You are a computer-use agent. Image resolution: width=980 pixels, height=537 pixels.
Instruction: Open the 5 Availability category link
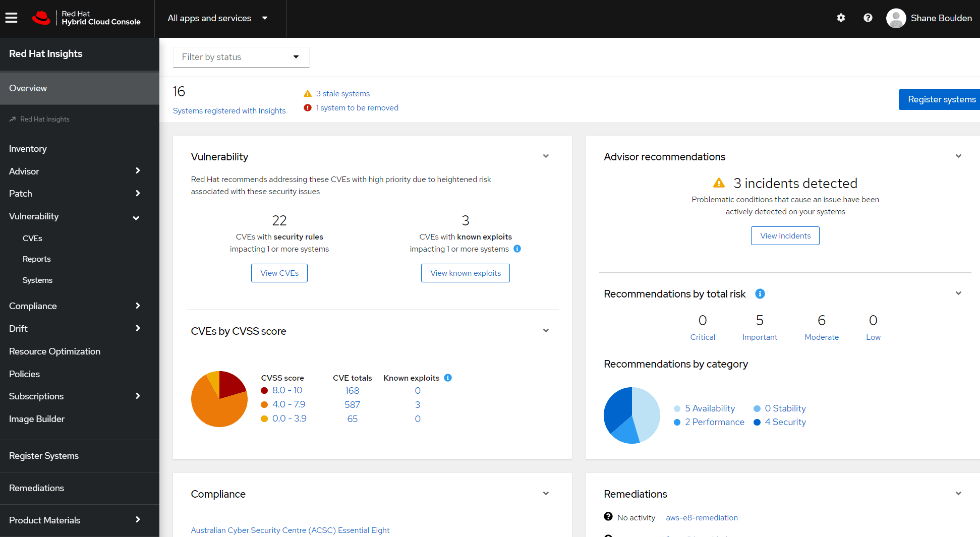(x=710, y=408)
